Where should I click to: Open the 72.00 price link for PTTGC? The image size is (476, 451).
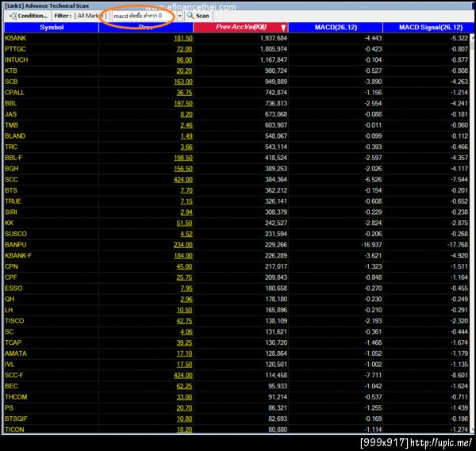point(184,49)
